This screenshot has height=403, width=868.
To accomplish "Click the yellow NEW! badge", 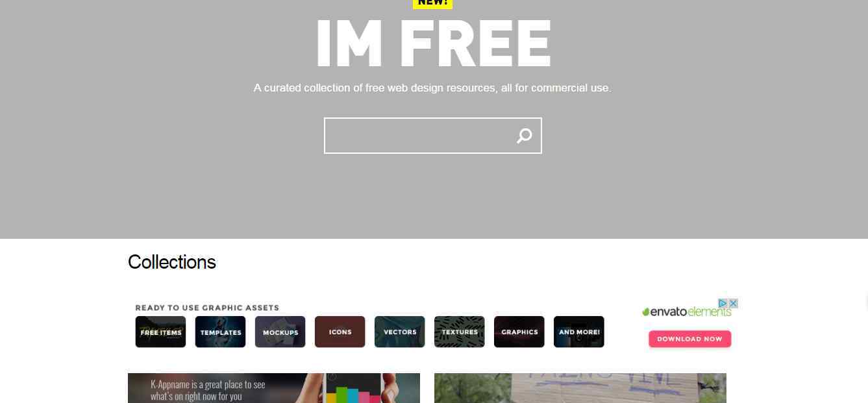I will 432,3.
